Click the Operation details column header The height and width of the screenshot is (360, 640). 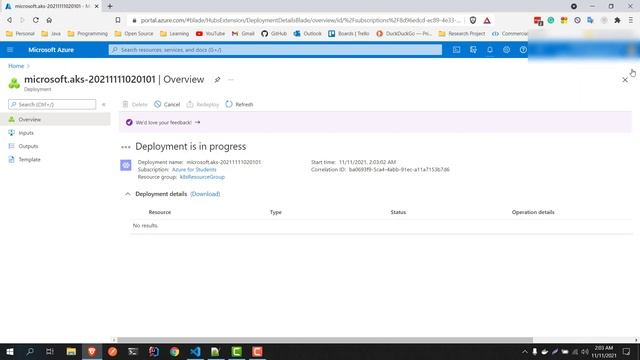tap(533, 212)
